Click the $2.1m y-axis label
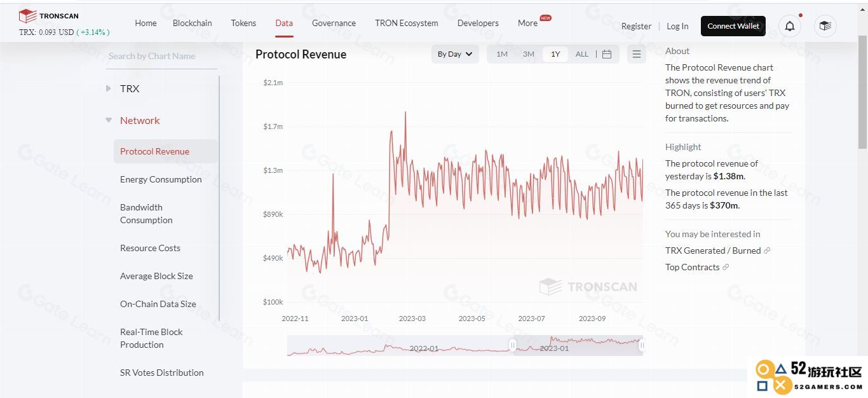 273,83
